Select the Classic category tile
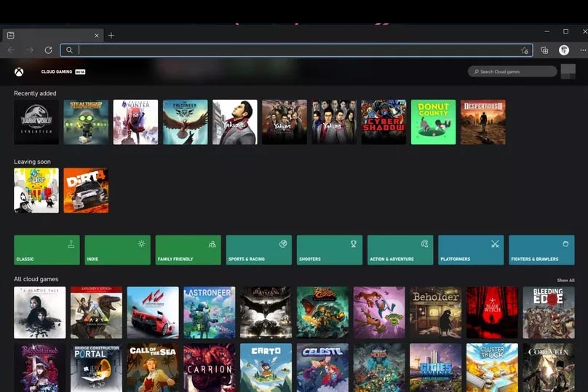Screen dimensions: 588x392 click(x=47, y=250)
